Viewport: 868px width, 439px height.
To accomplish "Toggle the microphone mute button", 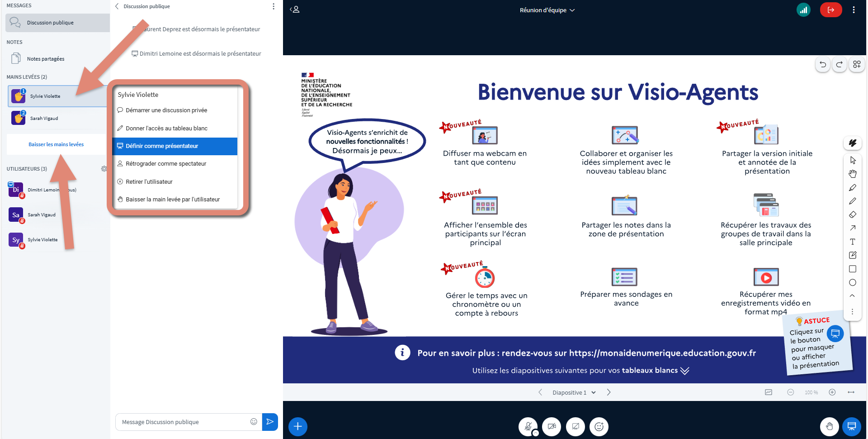I will [528, 426].
